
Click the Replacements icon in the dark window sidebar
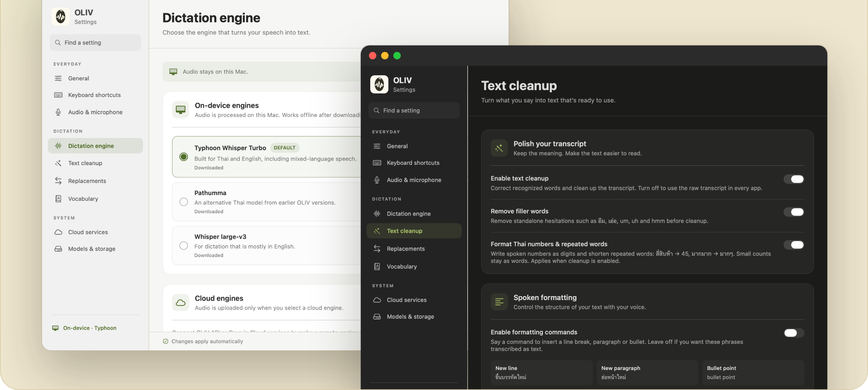[377, 249]
